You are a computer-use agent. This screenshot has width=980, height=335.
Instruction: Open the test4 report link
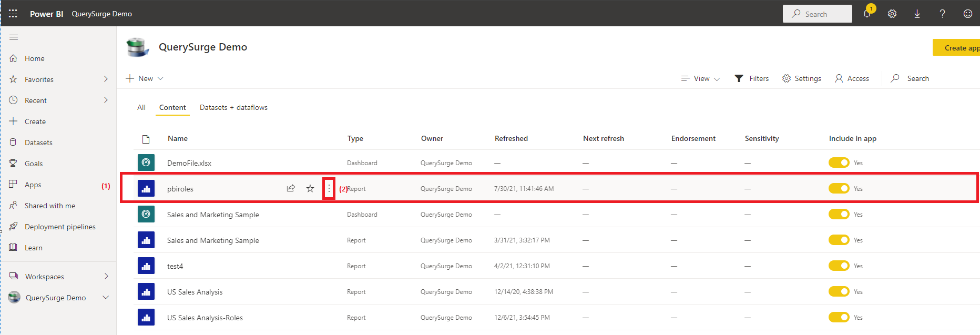(x=175, y=266)
